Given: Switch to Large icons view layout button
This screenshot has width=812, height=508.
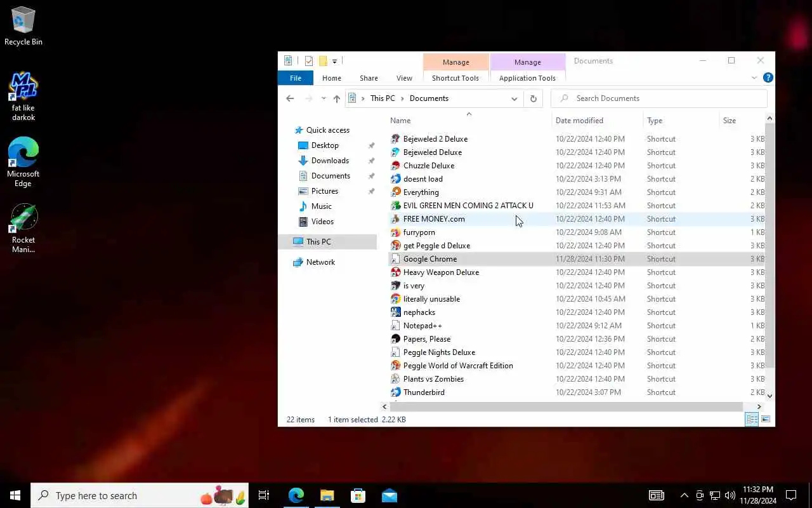Looking at the screenshot, I should click(x=766, y=419).
